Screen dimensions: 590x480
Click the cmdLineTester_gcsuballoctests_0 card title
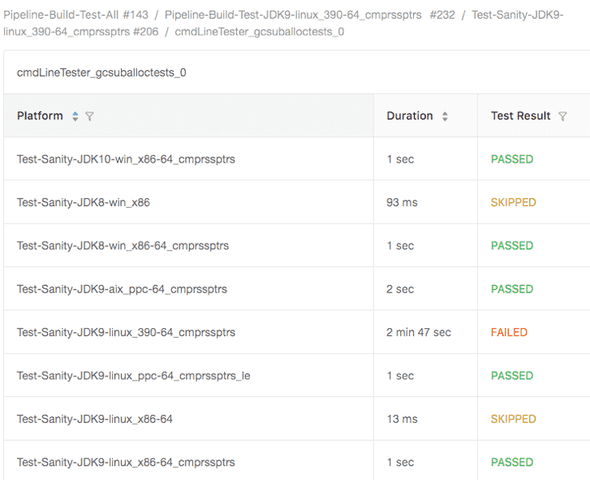point(102,73)
